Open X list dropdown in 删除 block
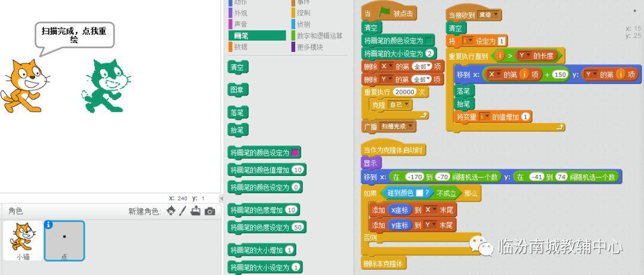Screen dimensions: 644x275 386,66
